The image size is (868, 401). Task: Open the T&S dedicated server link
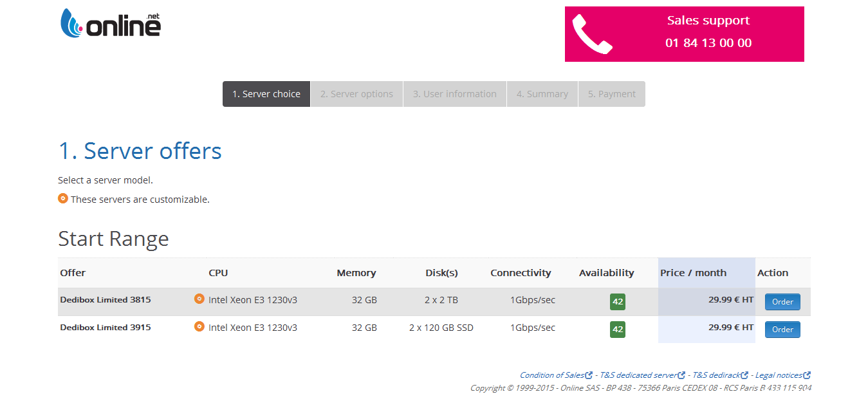point(638,375)
